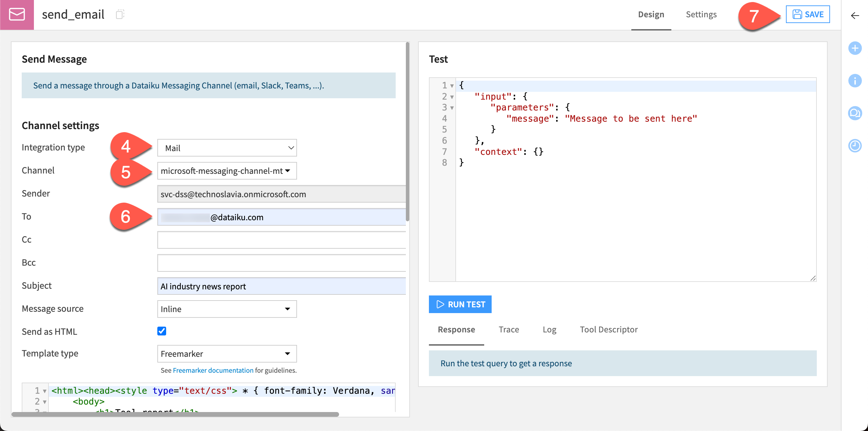868x431 pixels.
Task: Switch to the Design tab
Action: click(651, 15)
